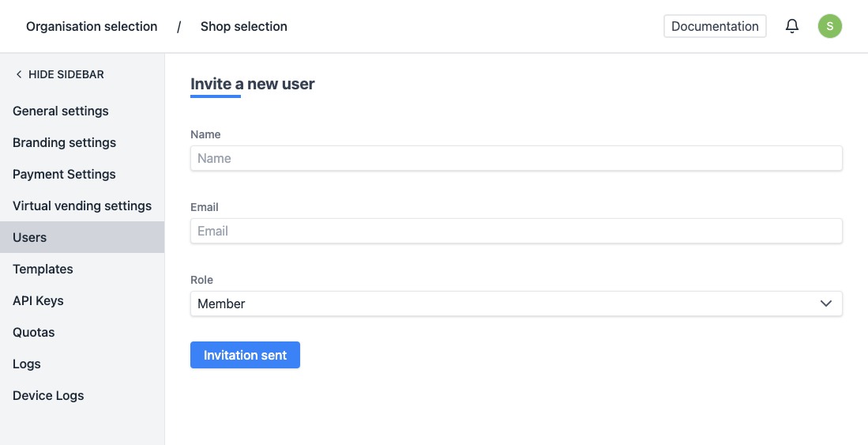The image size is (868, 445).
Task: View Quotas in sidebar
Action: tap(34, 332)
